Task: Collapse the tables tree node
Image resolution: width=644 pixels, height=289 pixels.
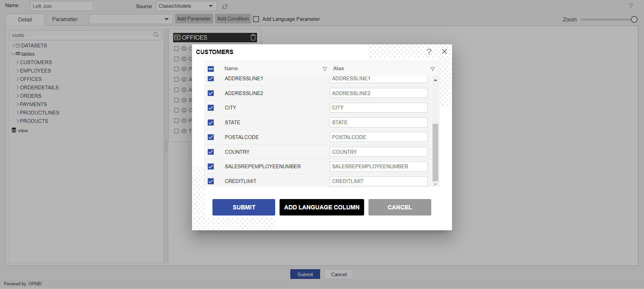Action: 13,54
